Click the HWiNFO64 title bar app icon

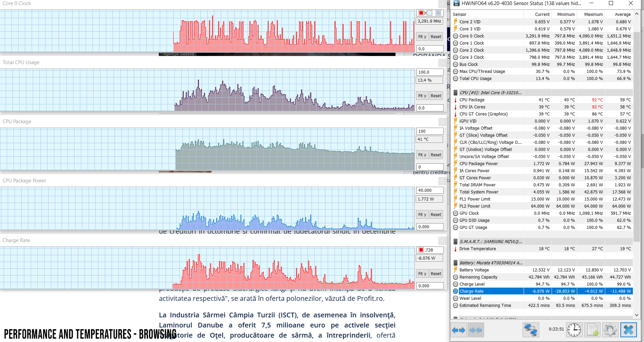(456, 3)
